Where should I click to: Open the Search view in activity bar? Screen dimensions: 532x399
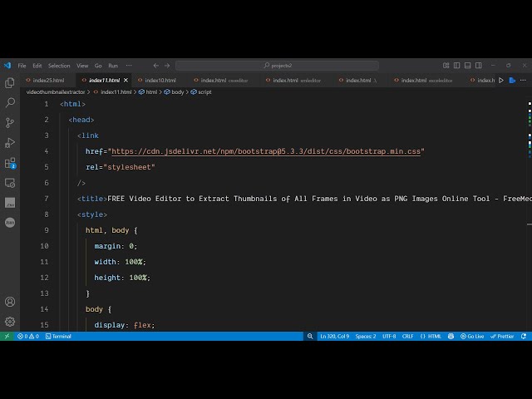pyautogui.click(x=10, y=102)
